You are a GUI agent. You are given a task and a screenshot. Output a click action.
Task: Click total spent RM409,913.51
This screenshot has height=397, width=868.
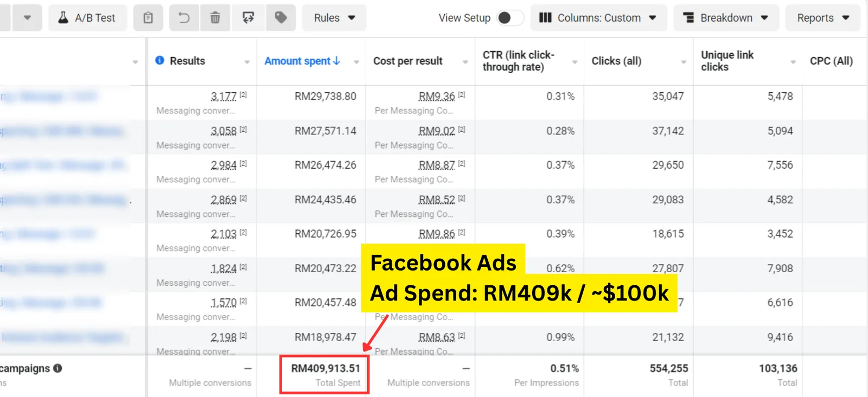pyautogui.click(x=325, y=369)
